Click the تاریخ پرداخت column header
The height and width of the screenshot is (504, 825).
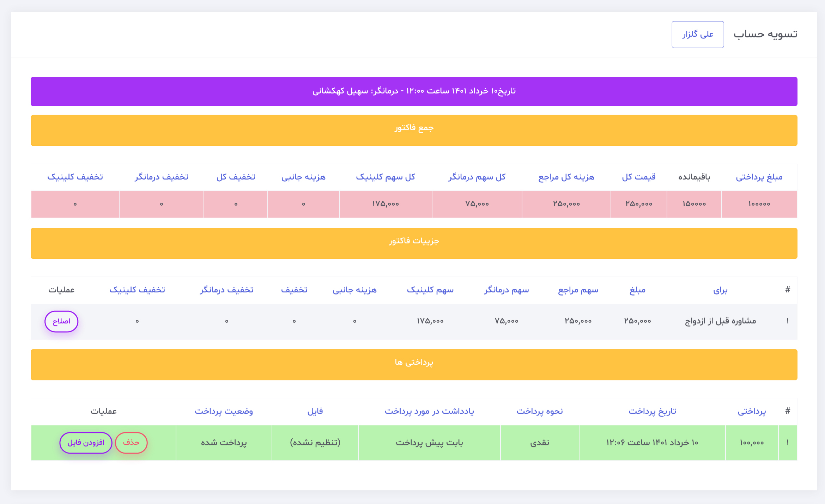[x=652, y=411]
